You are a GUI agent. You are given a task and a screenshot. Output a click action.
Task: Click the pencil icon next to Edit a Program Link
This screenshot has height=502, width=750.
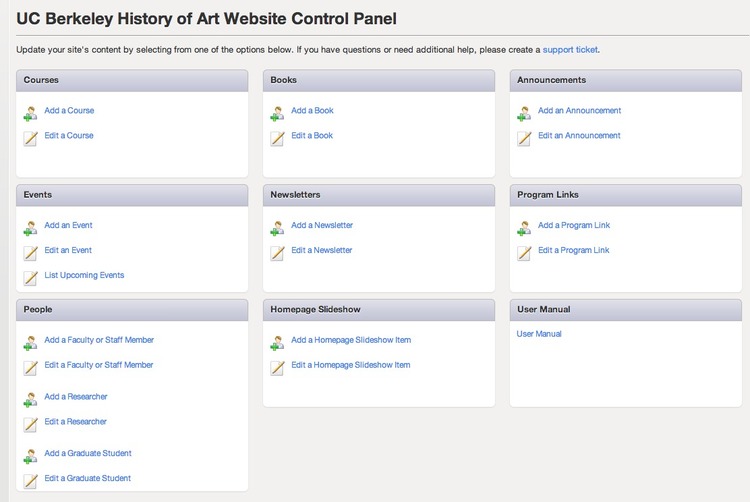[524, 253]
